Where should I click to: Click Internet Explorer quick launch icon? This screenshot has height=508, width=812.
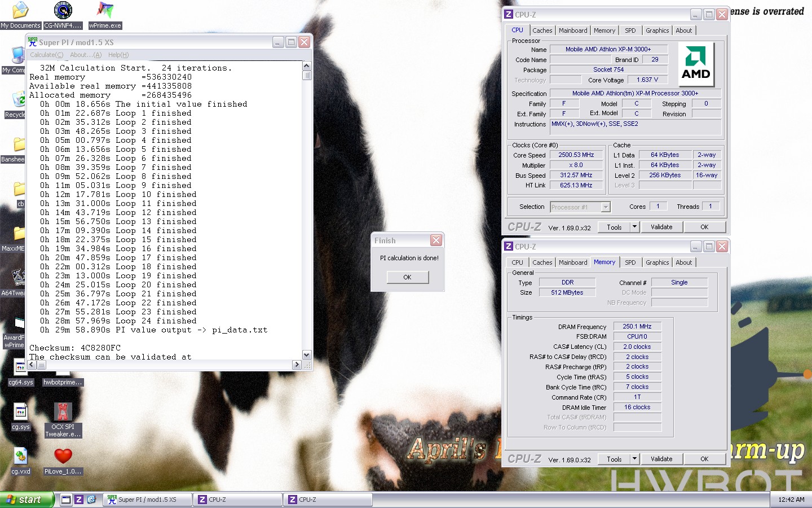coord(92,500)
